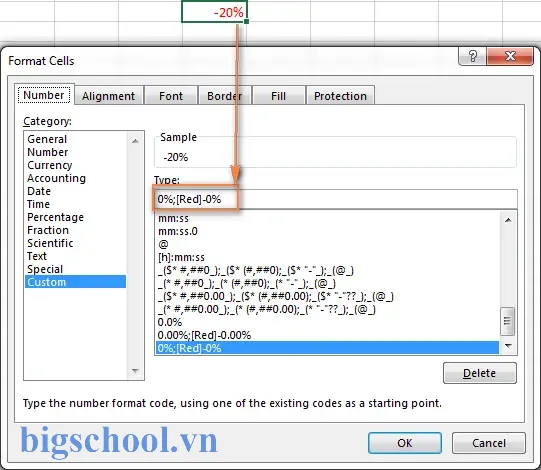Switch to the Fill tab
This screenshot has height=470, width=541.
tap(278, 96)
